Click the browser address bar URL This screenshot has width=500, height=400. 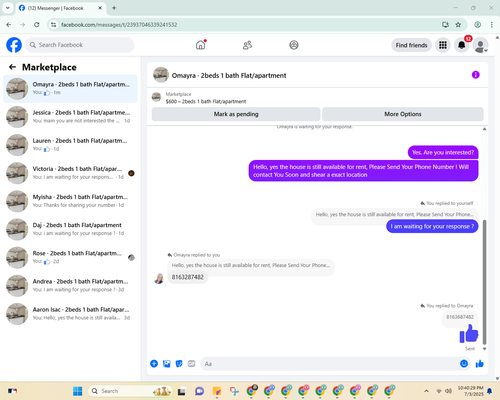click(x=119, y=25)
